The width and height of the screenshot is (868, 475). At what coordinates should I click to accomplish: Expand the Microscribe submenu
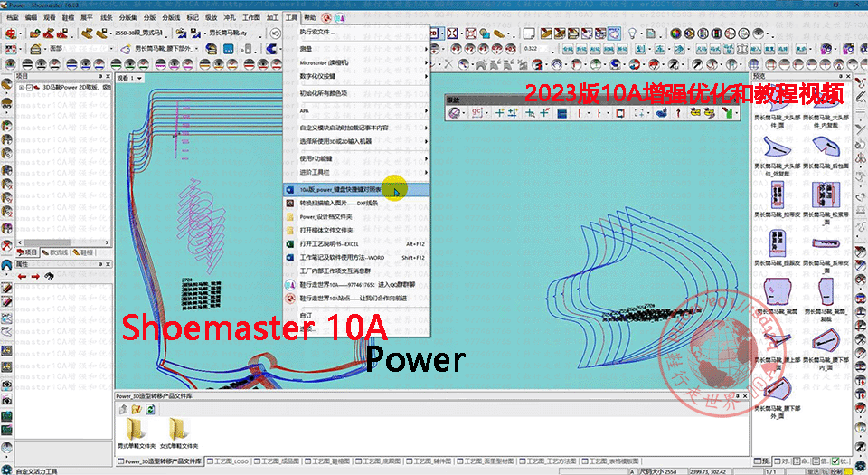[356, 62]
